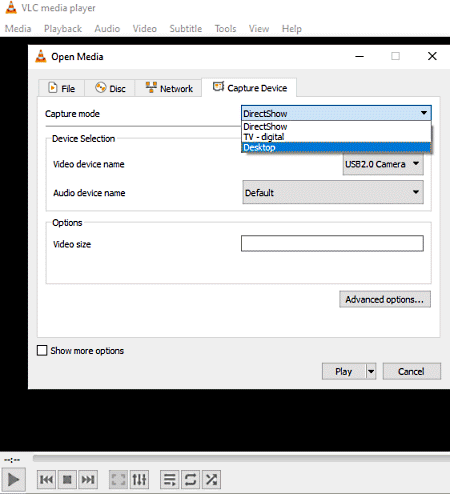Click the Cancel button
This screenshot has width=450, height=494.
pos(412,371)
